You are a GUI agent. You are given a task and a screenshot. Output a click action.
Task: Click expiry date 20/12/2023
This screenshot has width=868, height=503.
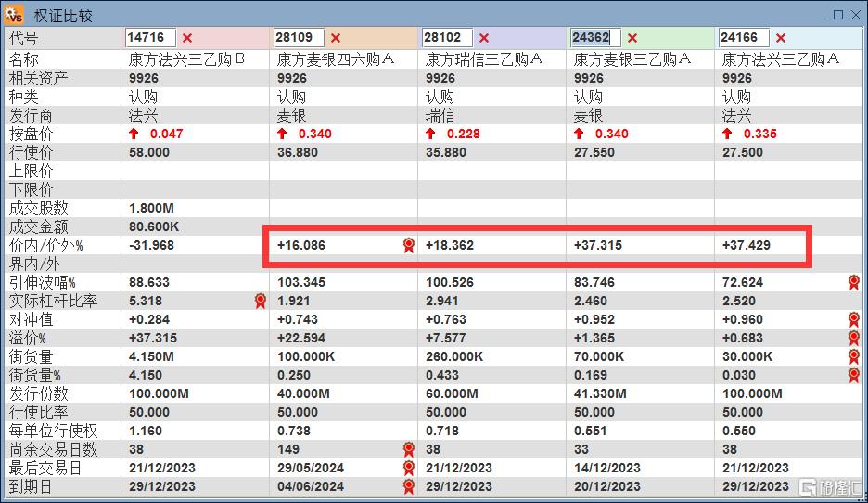607,486
